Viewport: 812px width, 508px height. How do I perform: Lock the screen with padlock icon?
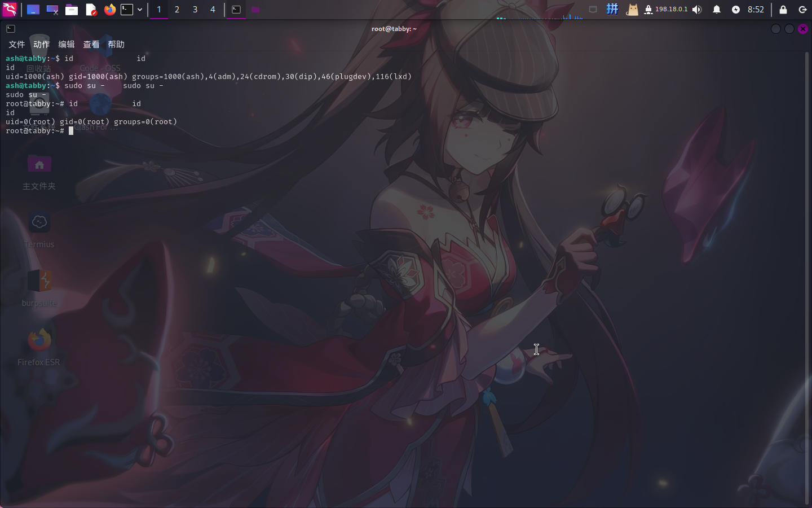pyautogui.click(x=783, y=10)
